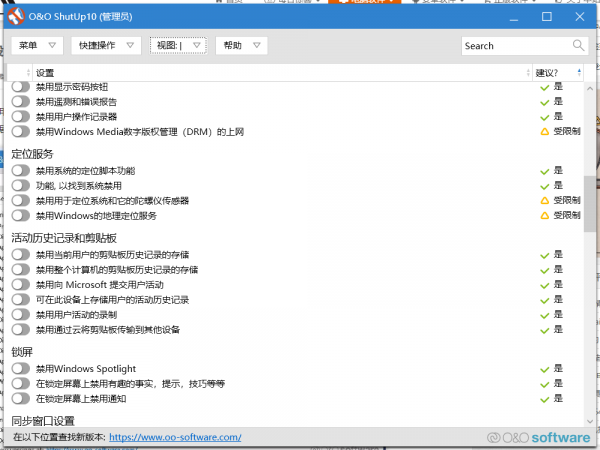Click the 锁屏 section heading

[22, 352]
